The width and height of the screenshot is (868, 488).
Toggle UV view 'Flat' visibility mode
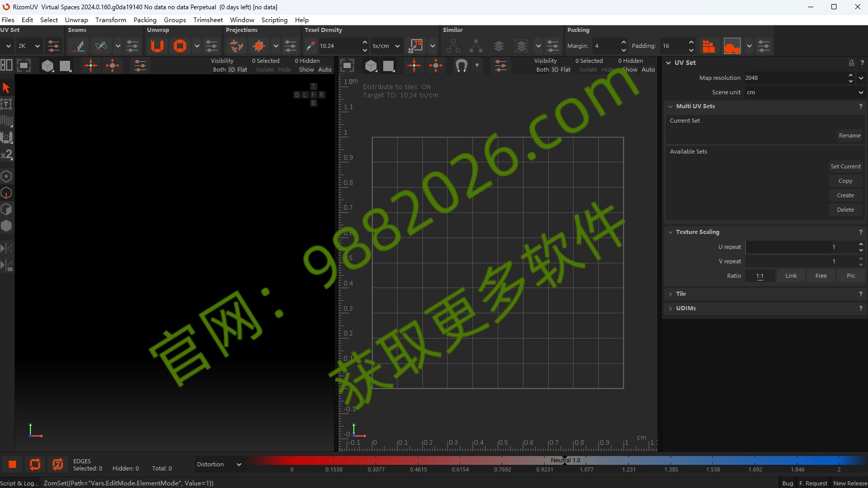click(x=565, y=70)
